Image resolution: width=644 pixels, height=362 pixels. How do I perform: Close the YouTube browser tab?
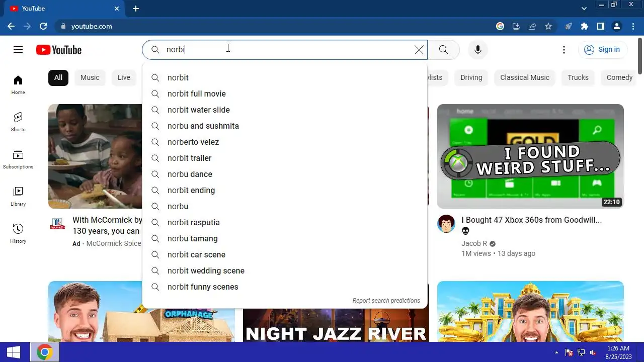coord(117,9)
